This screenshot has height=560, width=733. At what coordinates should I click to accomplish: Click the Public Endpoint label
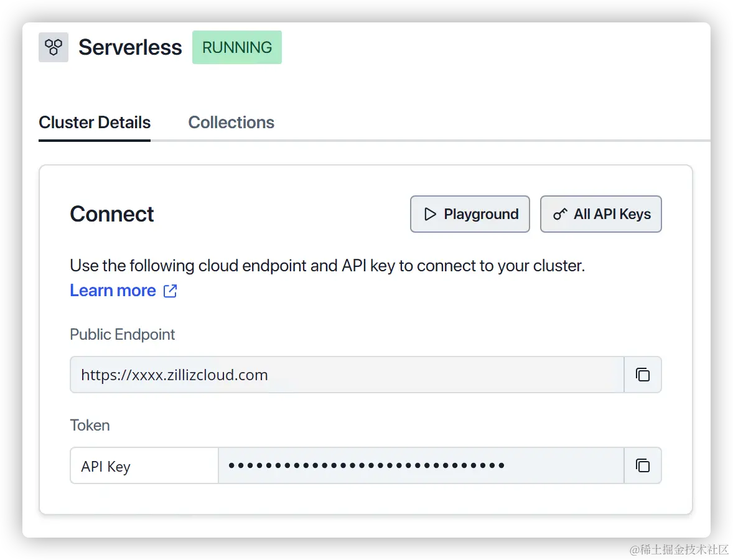(123, 334)
